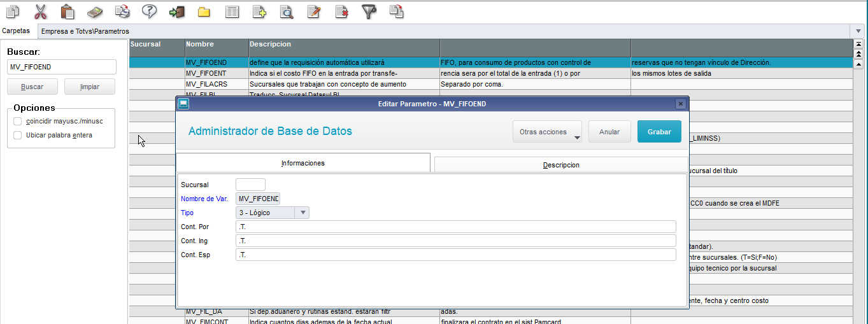Click the Cont. Esp input field
The height and width of the screenshot is (324, 868).
455,255
